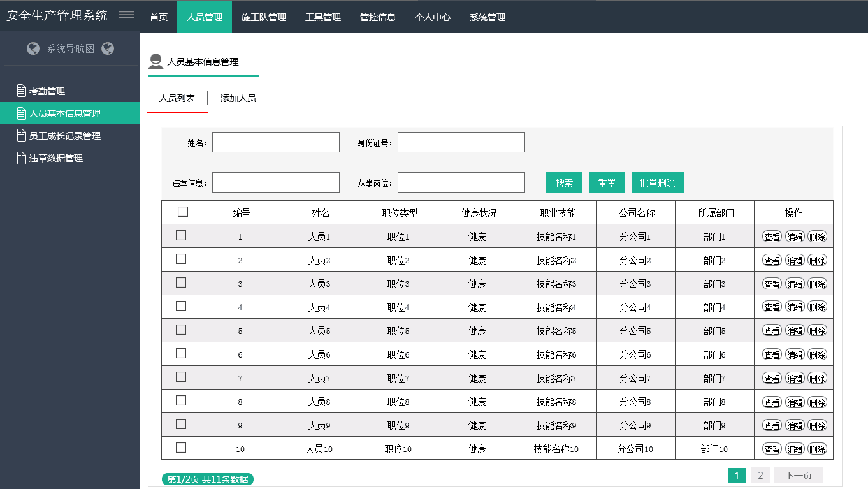Tick the checkbox for 人员6 row

(181, 353)
